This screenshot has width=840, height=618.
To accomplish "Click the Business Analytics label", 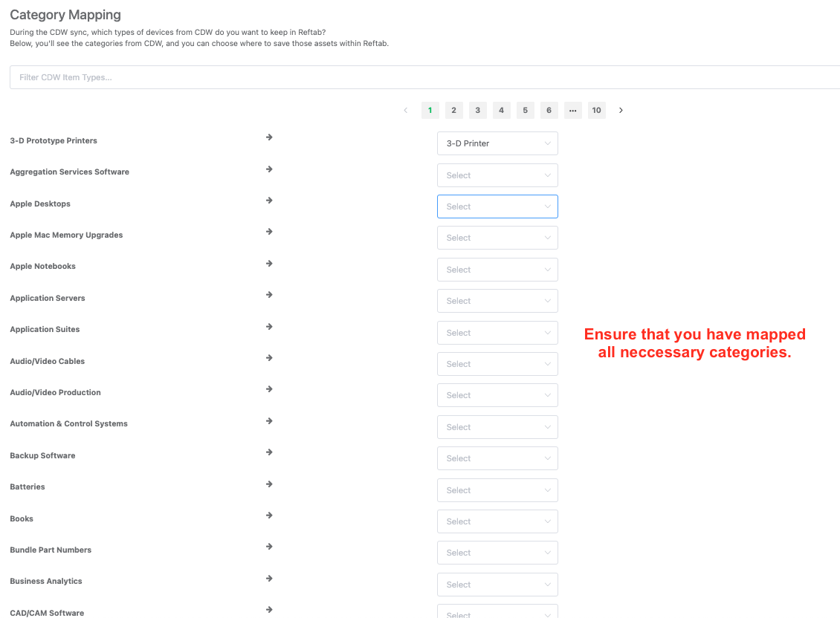I will [46, 581].
